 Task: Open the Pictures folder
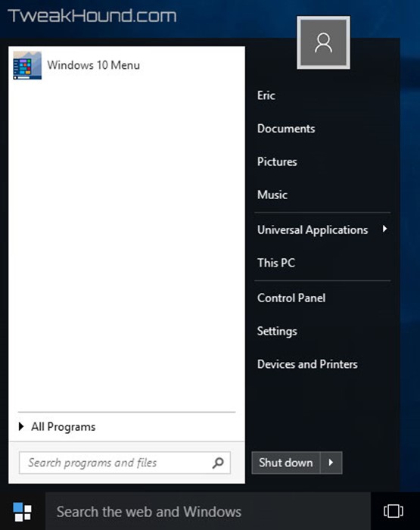click(277, 161)
